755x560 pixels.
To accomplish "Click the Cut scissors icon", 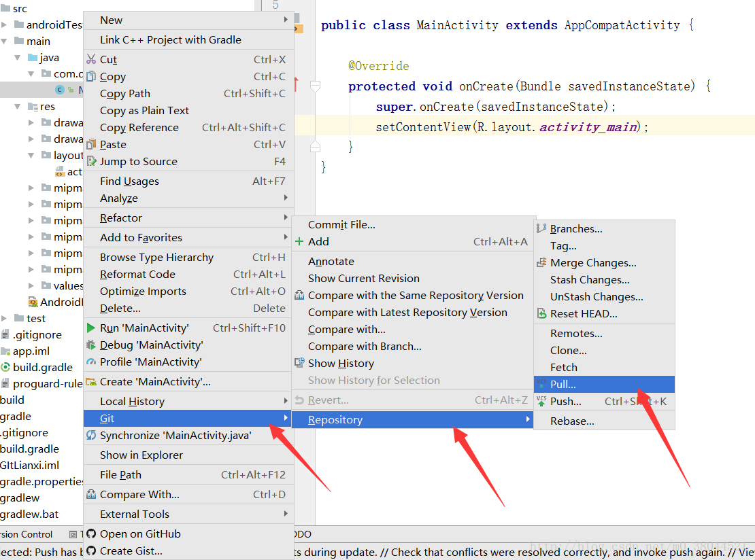I will pos(91,59).
